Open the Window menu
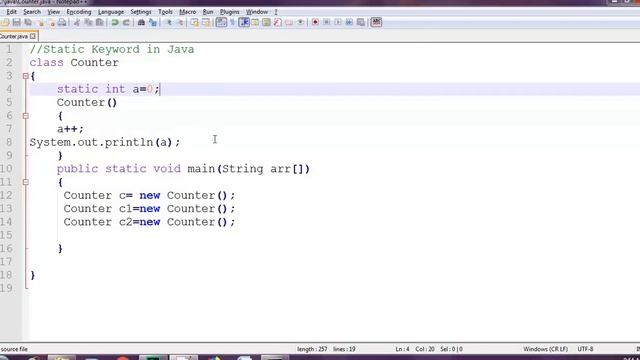 [257, 12]
